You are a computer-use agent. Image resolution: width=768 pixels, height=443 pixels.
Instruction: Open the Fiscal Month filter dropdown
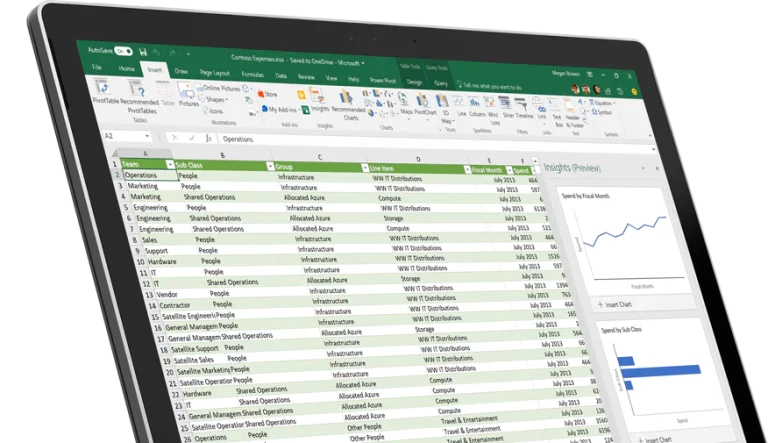point(509,170)
